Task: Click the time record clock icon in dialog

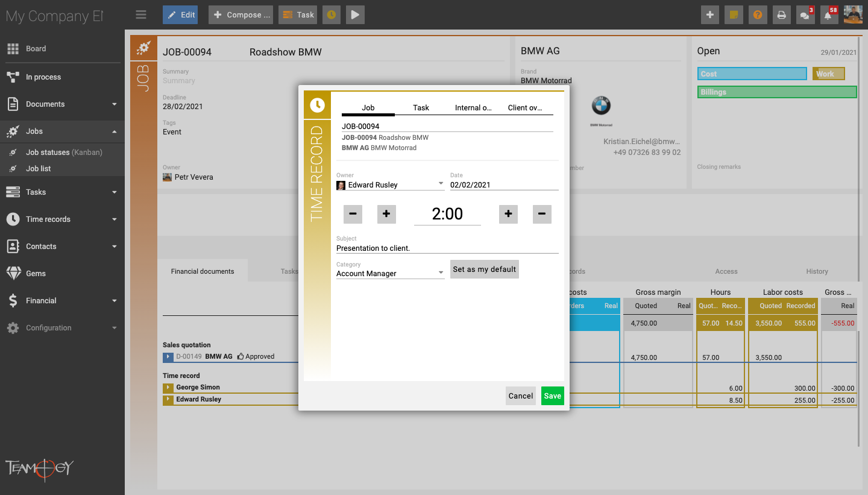Action: coord(317,105)
